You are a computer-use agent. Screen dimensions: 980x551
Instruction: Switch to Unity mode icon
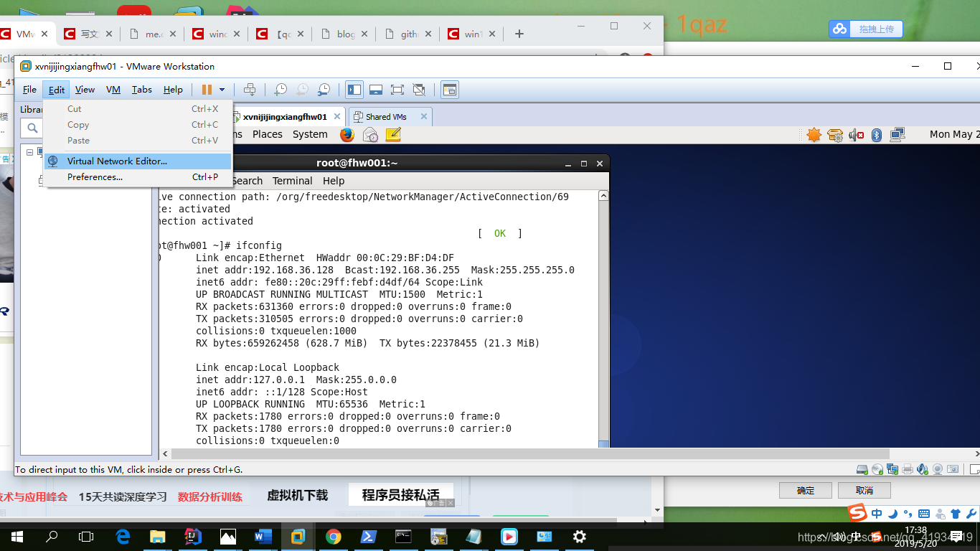click(419, 90)
